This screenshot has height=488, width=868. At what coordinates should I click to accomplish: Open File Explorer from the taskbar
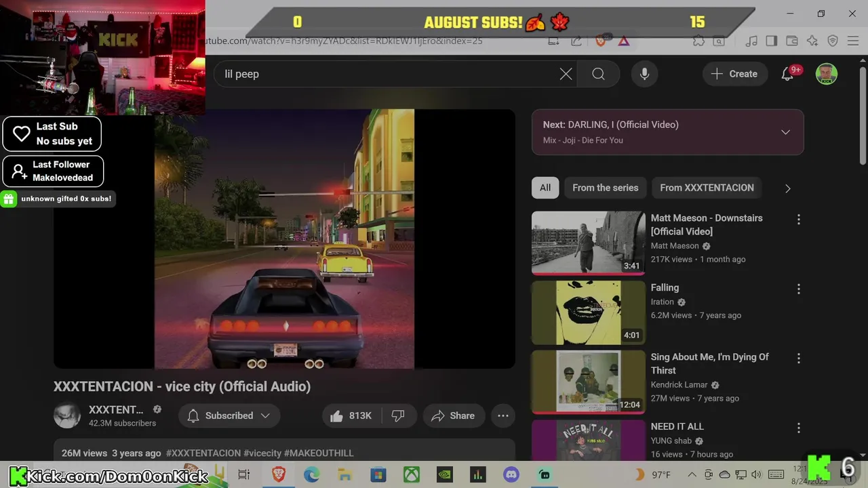[345, 474]
